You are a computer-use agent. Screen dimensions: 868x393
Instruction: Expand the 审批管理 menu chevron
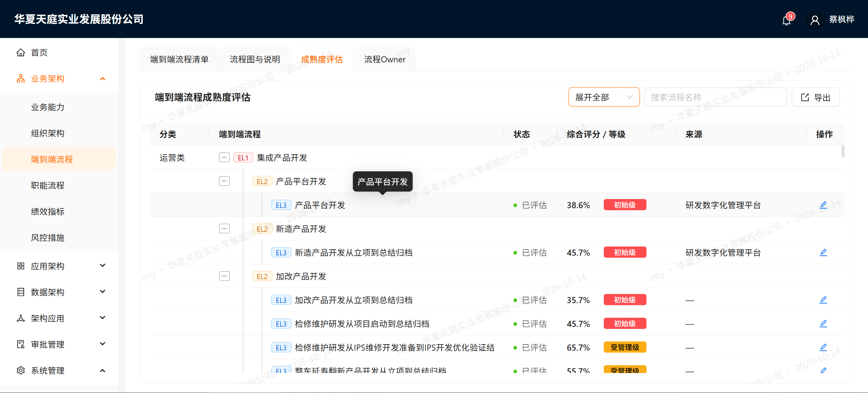click(x=103, y=344)
